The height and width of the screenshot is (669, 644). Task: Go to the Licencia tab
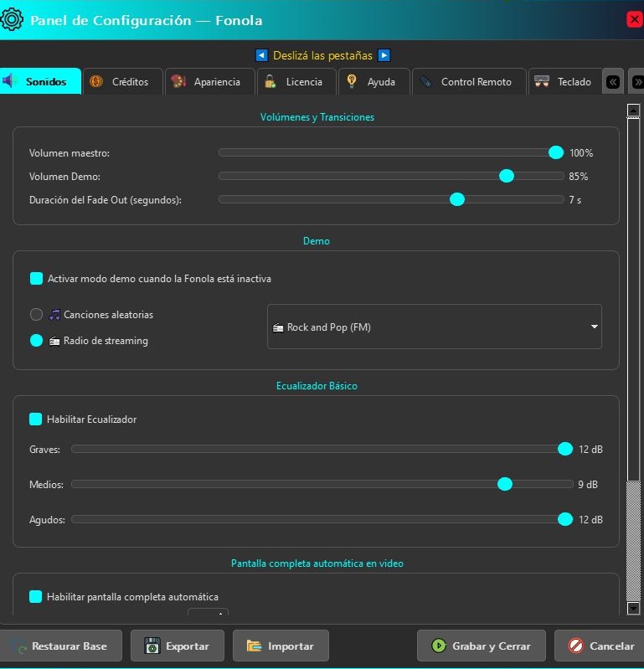296,81
